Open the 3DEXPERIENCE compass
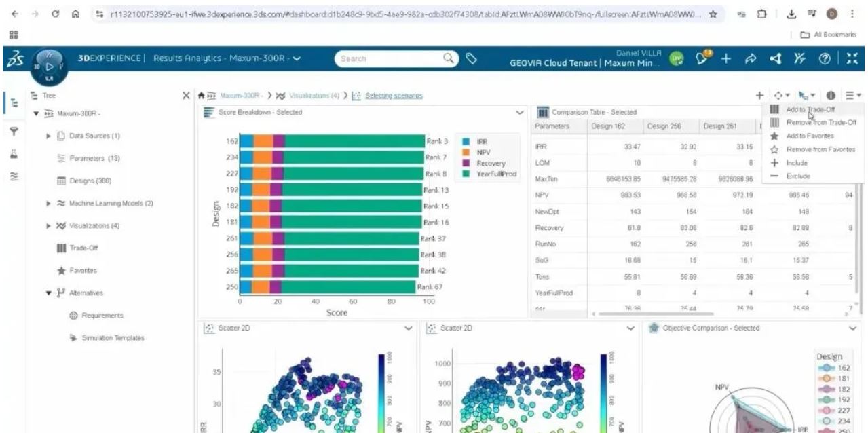Image resolution: width=868 pixels, height=433 pixels. [49, 60]
